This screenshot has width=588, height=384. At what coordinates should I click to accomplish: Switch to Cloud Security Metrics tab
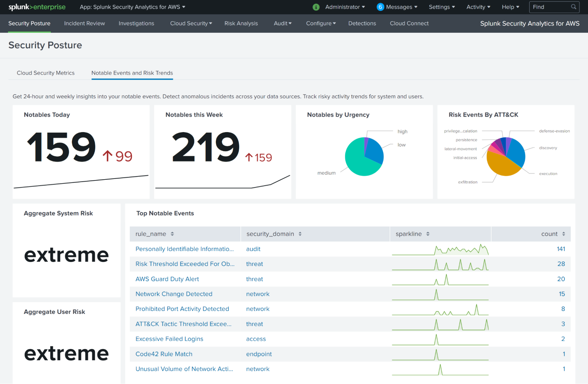46,73
